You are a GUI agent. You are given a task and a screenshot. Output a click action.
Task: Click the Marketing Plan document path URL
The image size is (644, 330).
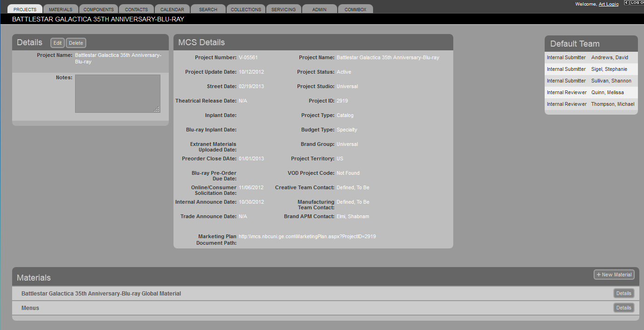[307, 237]
